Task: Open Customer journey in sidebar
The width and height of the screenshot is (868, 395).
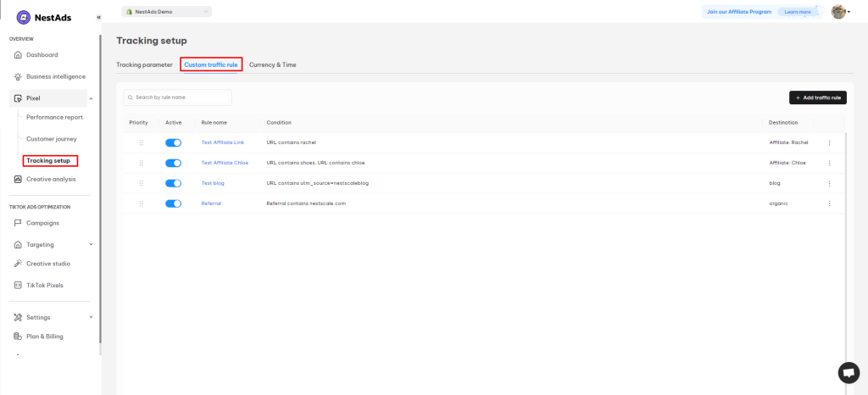Action: tap(52, 139)
